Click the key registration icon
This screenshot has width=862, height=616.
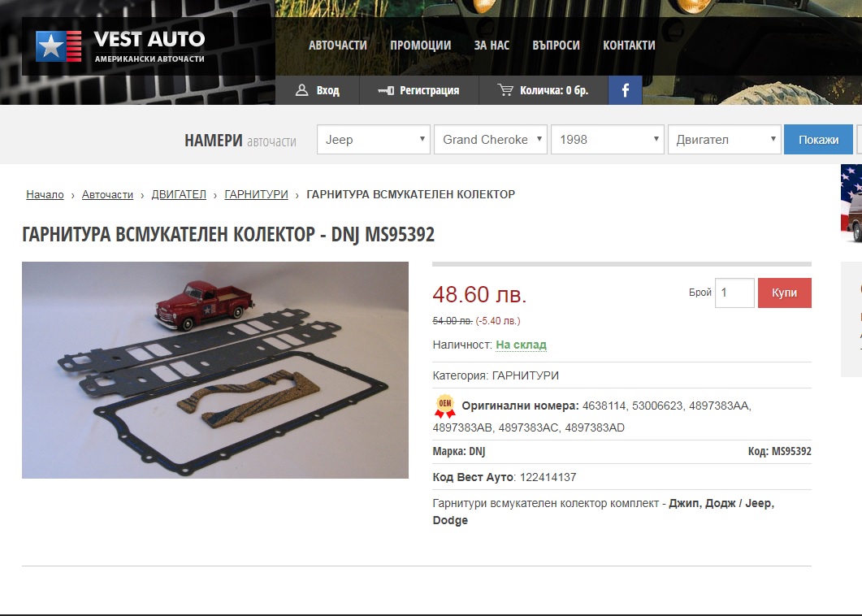[x=386, y=90]
